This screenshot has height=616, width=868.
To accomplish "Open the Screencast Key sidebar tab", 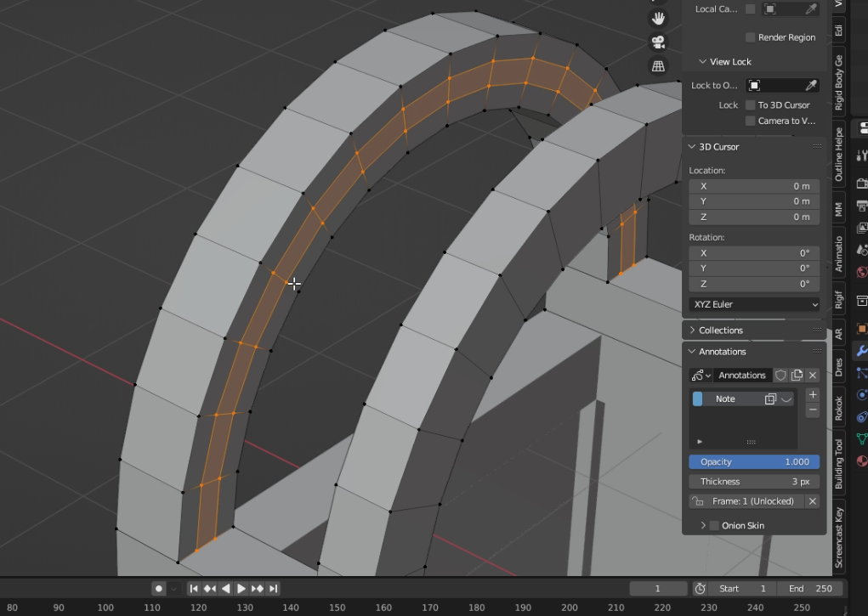I will [839, 538].
